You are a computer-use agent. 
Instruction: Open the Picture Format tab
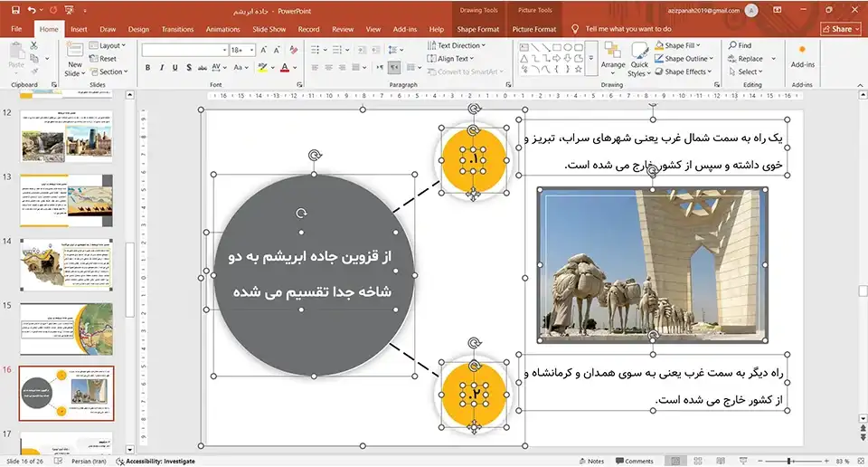533,29
